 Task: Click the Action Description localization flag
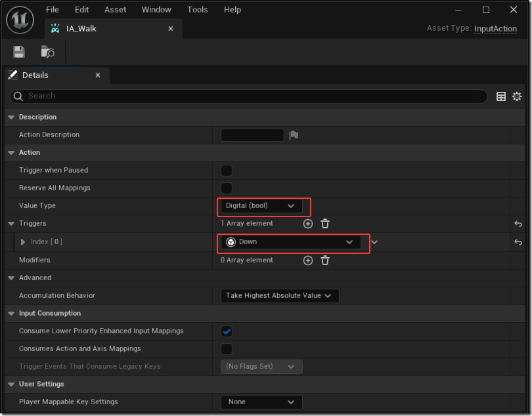point(294,135)
